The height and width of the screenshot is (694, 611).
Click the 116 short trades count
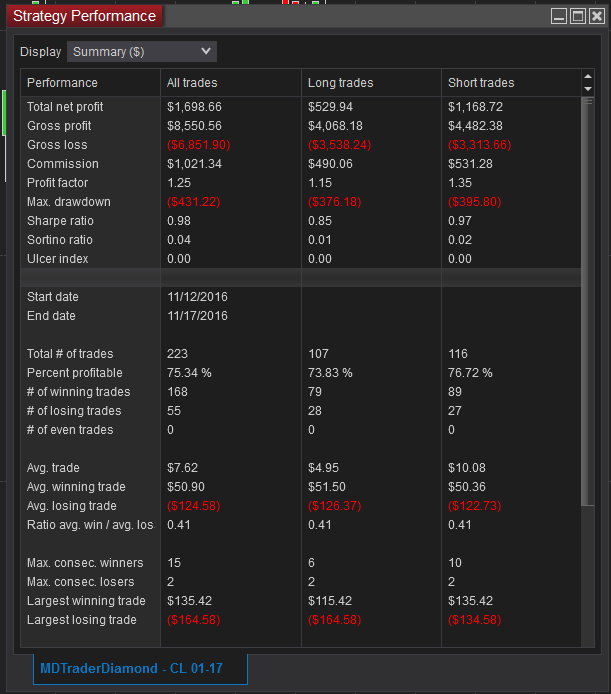pos(458,354)
